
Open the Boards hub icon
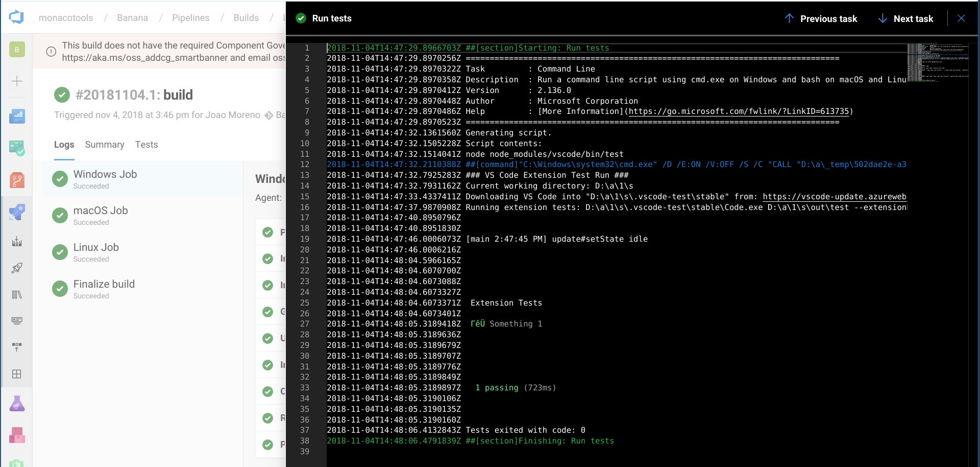(x=17, y=148)
